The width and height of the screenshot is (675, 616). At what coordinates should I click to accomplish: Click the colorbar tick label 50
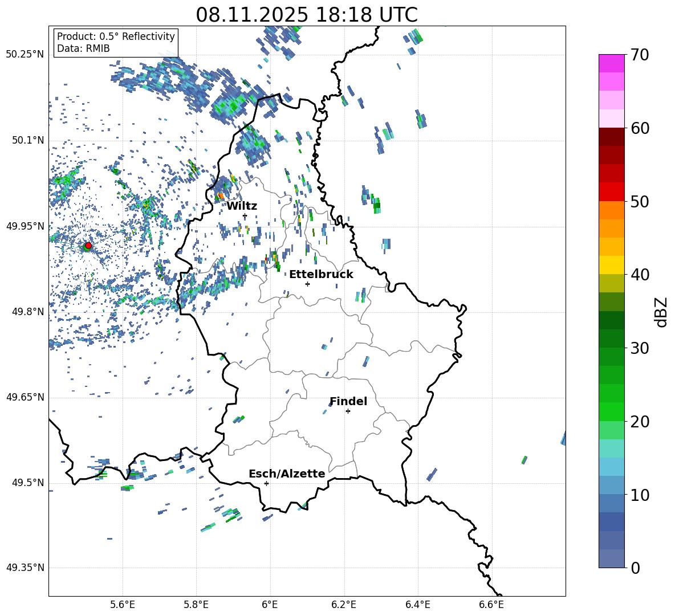click(x=640, y=201)
